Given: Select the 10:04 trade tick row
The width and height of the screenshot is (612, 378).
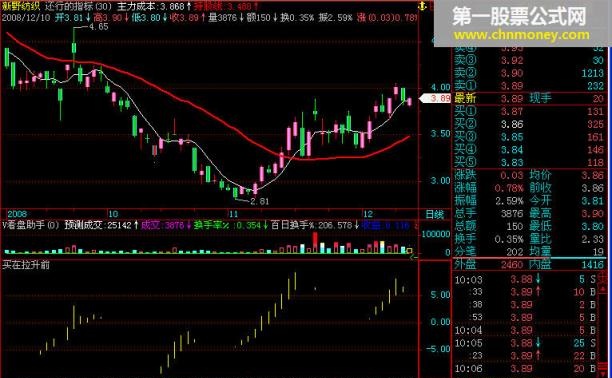Looking at the screenshot, I should tap(526, 330).
